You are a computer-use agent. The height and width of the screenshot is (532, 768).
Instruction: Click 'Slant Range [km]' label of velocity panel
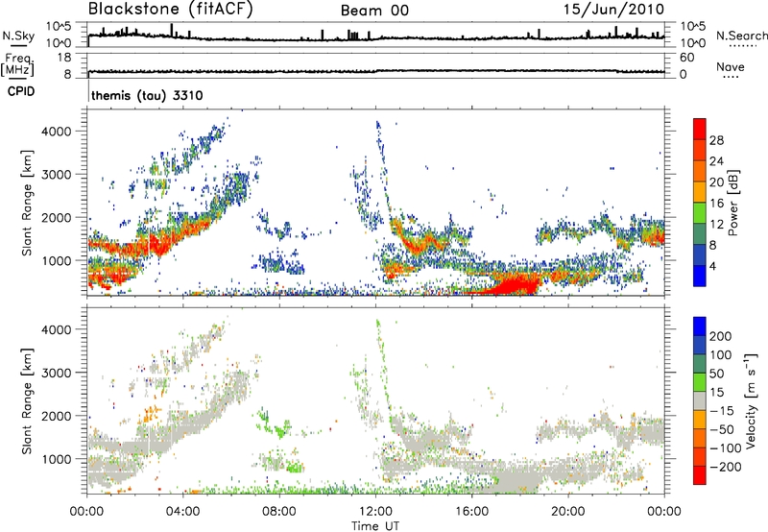pyautogui.click(x=28, y=400)
